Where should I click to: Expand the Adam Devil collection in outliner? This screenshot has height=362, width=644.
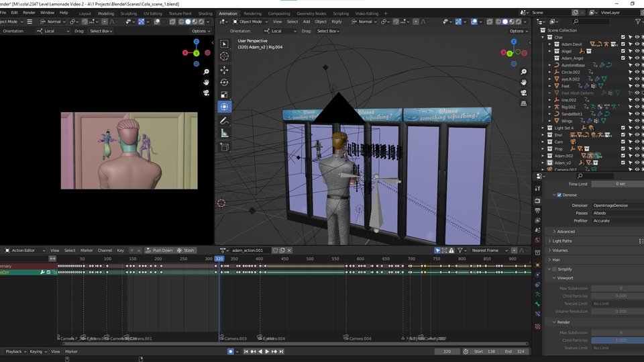(550, 44)
